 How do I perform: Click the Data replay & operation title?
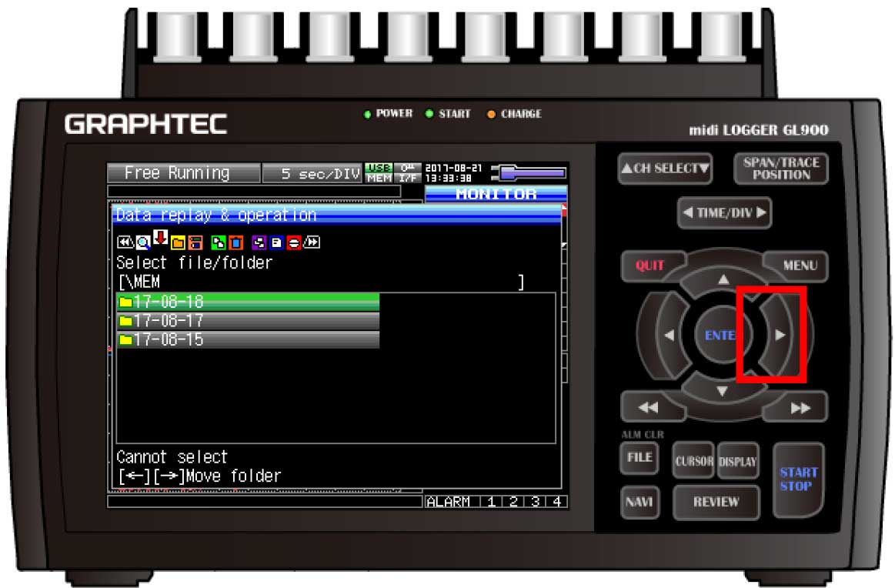[216, 215]
